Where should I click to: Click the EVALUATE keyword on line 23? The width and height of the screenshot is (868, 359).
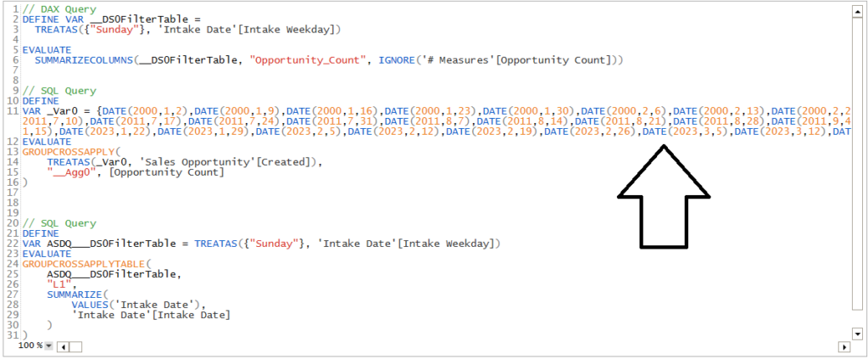[x=47, y=254]
